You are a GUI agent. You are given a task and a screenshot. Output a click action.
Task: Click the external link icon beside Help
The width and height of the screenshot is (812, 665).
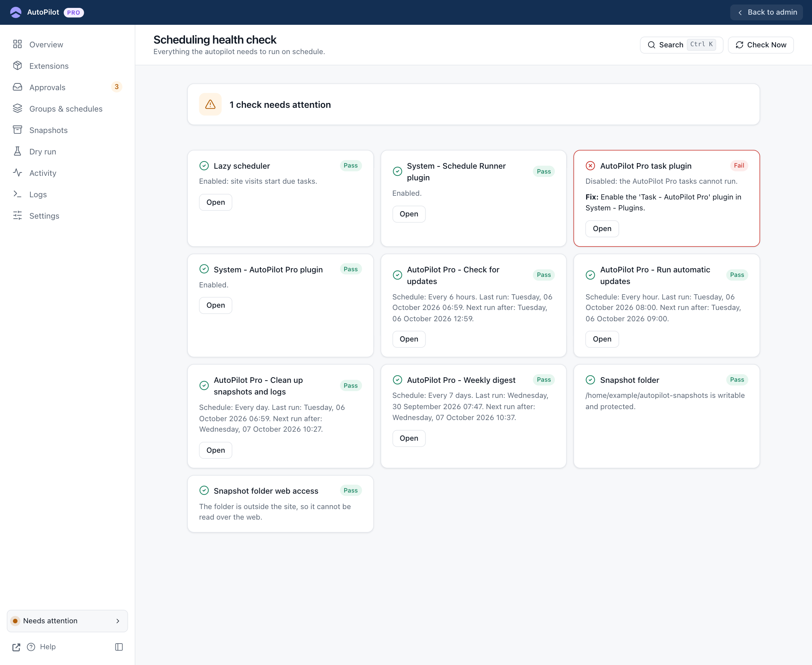pos(16,647)
